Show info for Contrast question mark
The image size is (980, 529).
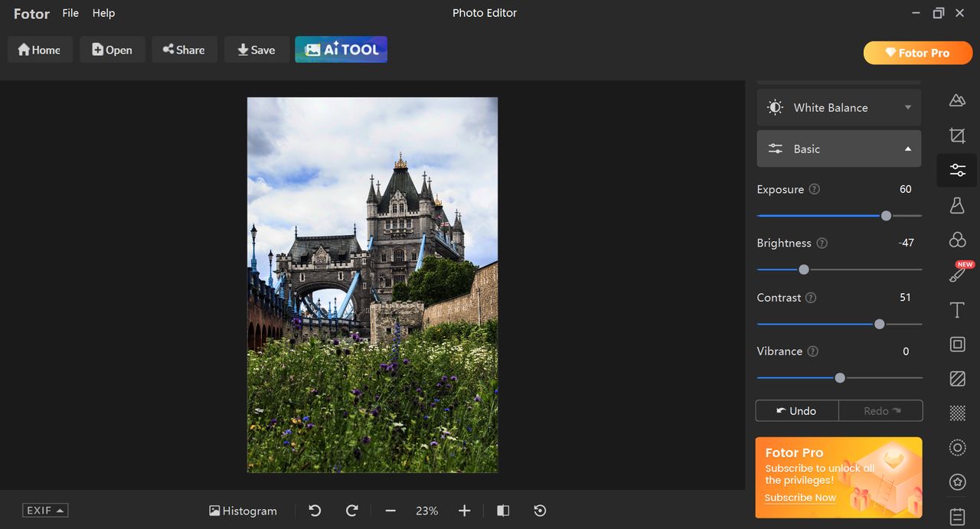pos(811,298)
